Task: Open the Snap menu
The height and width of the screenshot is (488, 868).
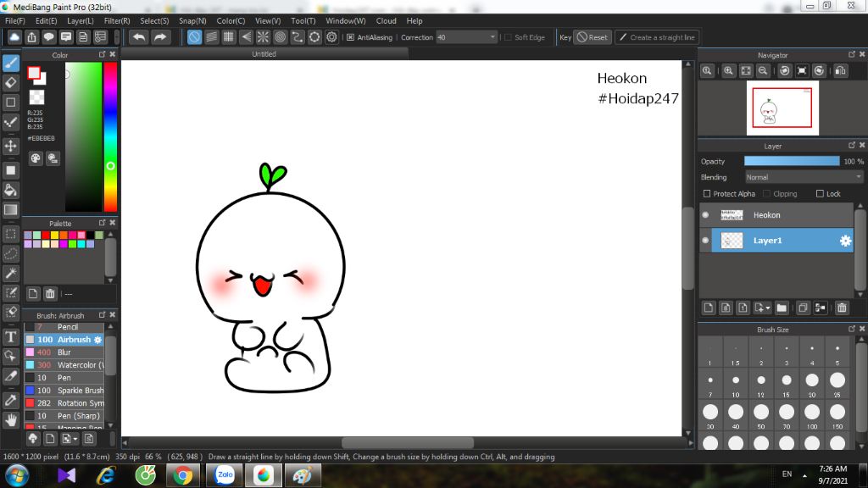Action: click(192, 21)
